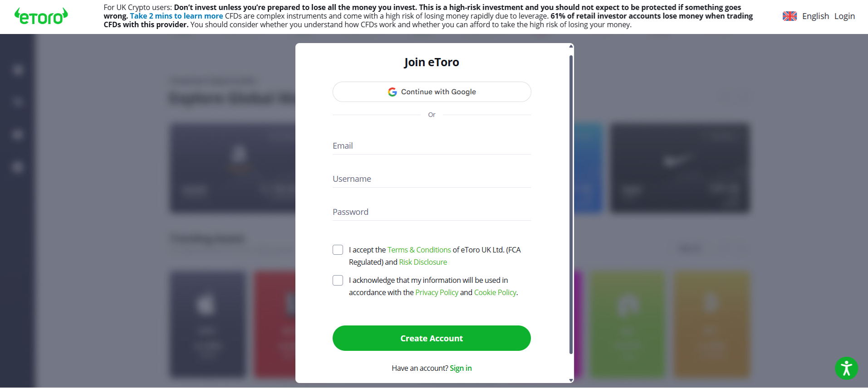Open the accessibility options icon
868x388 pixels.
[x=846, y=368]
